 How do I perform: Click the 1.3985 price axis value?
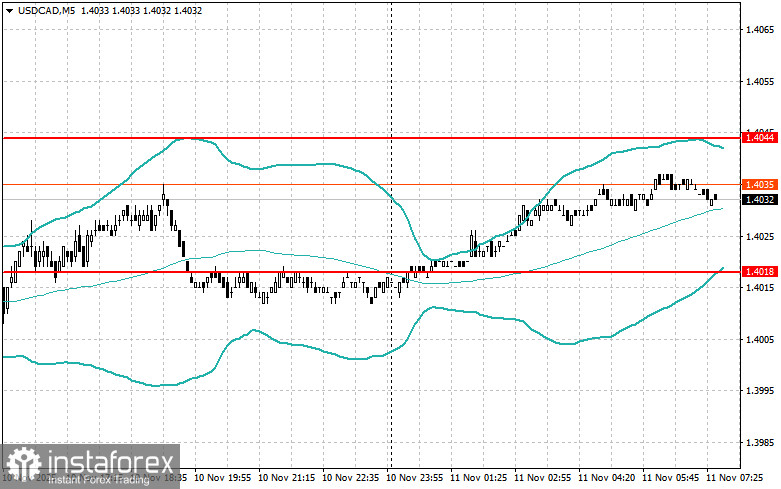point(760,442)
